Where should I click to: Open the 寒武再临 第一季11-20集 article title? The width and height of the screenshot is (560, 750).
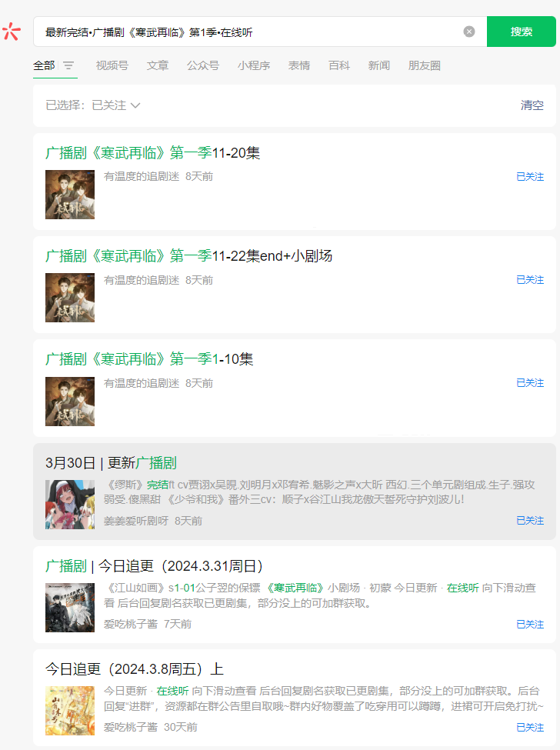point(152,153)
